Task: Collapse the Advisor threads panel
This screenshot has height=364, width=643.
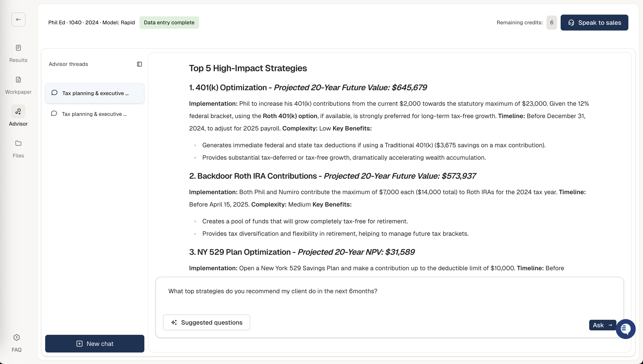Action: pos(139,64)
